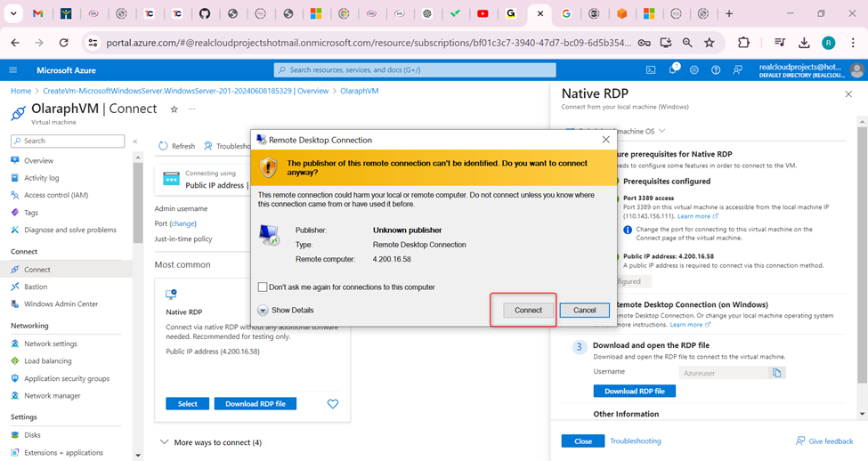
Task: Click Download RDP file in Native RDP panel
Action: click(635, 392)
